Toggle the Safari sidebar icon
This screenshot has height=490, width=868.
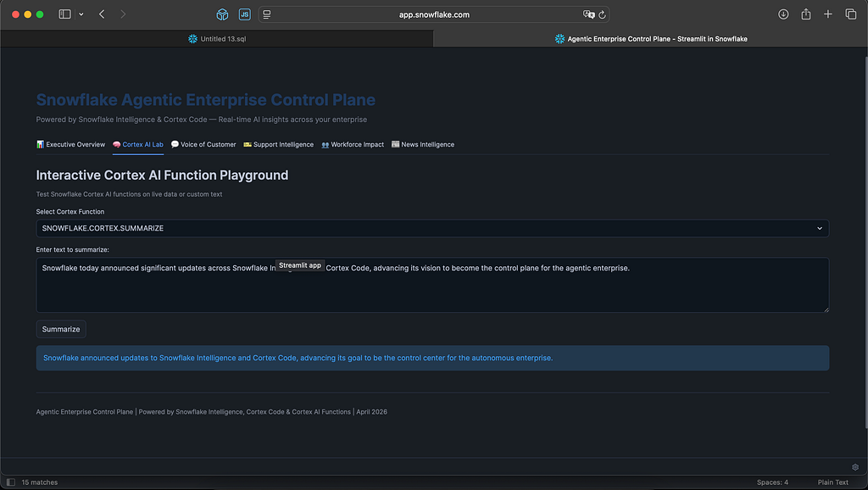[x=64, y=14]
